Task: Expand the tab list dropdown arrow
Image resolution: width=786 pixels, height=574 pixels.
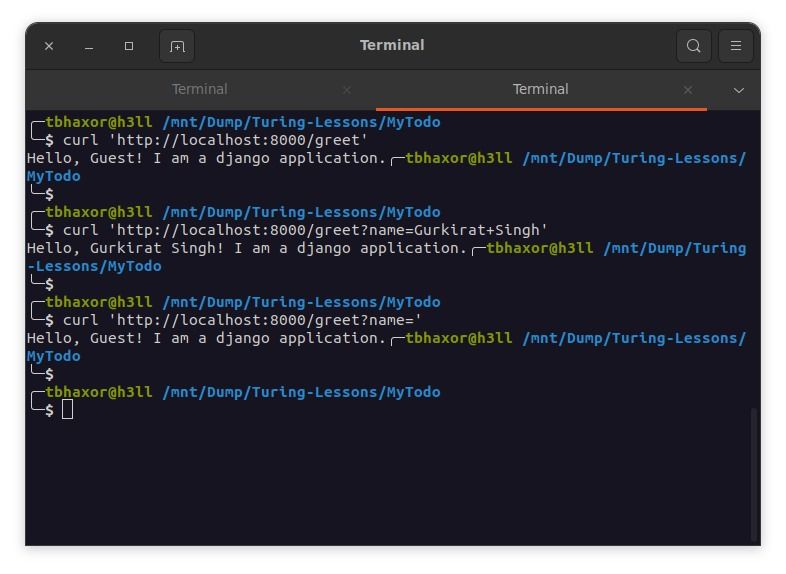Action: [x=738, y=91]
